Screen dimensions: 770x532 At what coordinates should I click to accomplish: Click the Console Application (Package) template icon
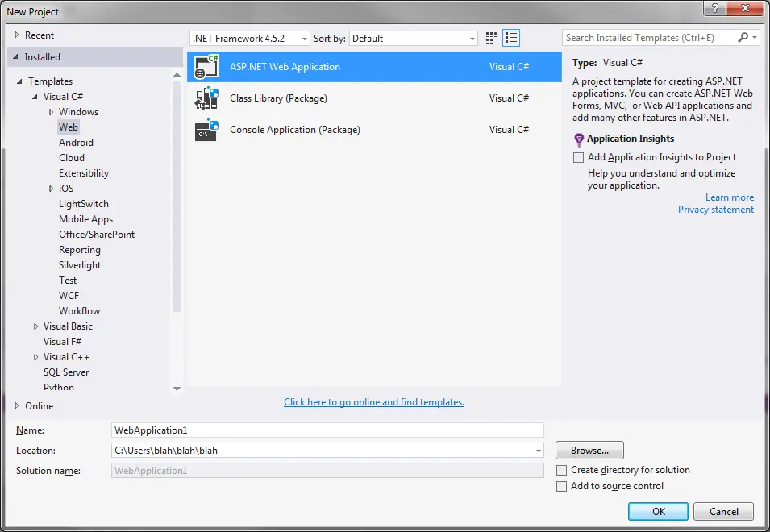pos(207,130)
